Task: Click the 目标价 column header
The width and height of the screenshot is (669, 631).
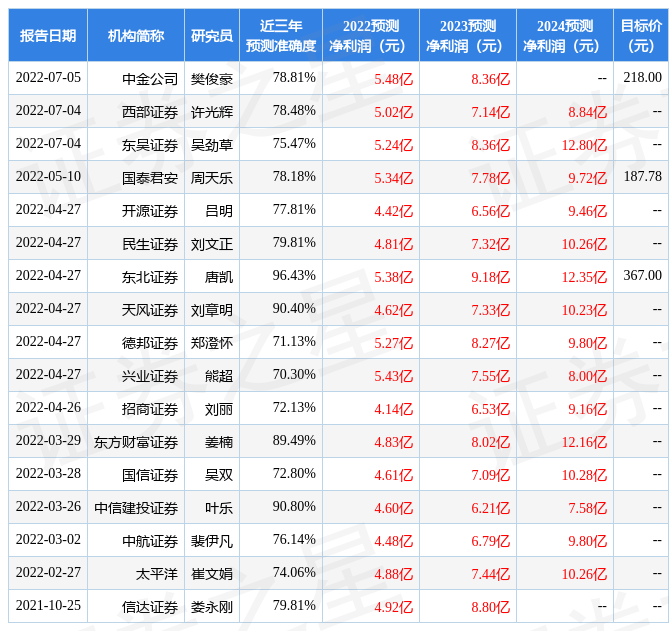Action: point(641,35)
